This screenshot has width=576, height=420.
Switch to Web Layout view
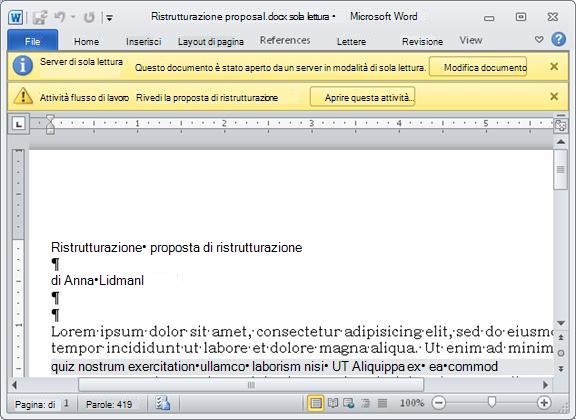pos(348,403)
